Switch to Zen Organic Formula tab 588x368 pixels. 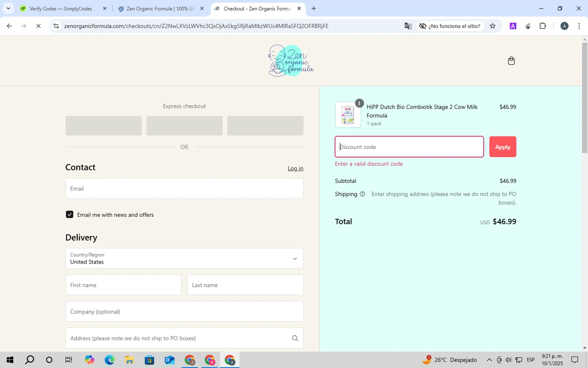(x=160, y=8)
